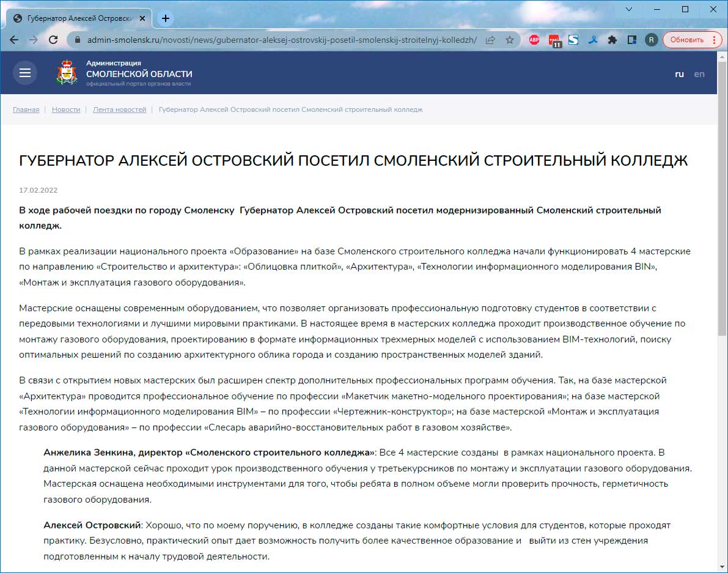Reload the page

[53, 40]
